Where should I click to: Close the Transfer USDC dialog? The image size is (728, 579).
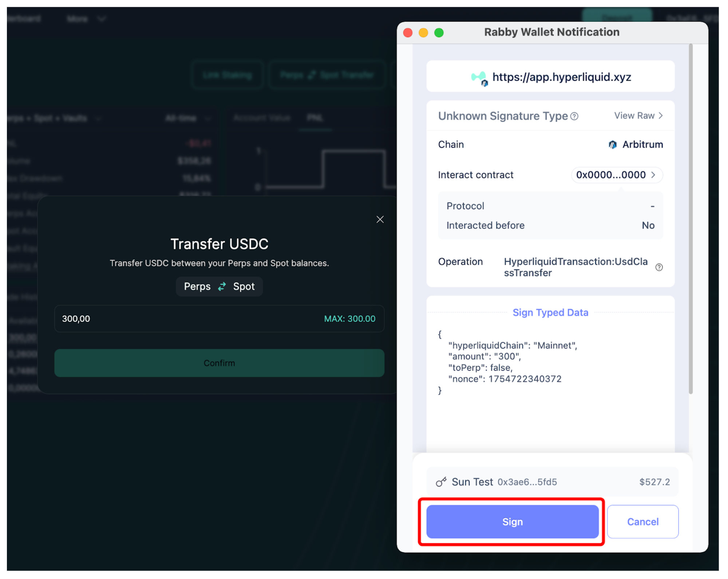coord(380,219)
